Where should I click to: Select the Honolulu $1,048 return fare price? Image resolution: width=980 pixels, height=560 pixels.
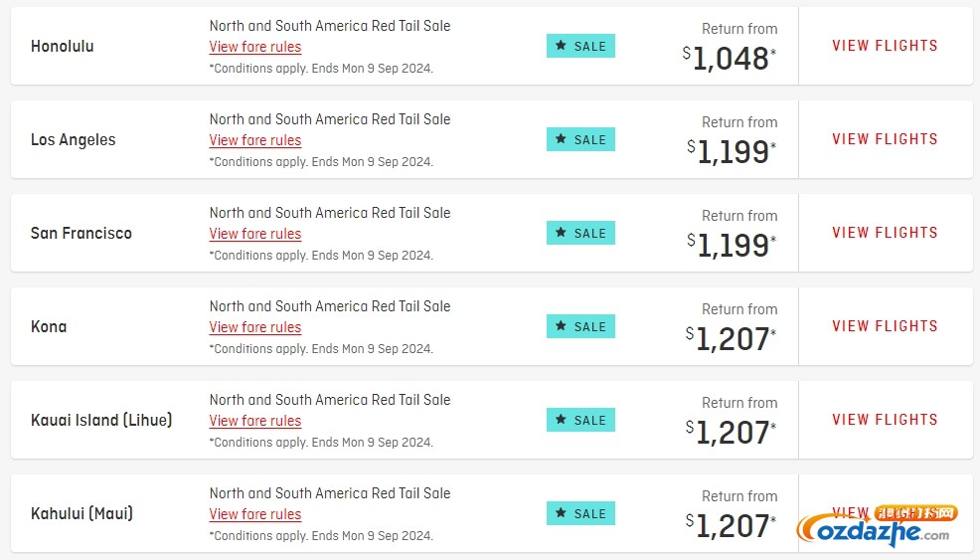coord(730,59)
